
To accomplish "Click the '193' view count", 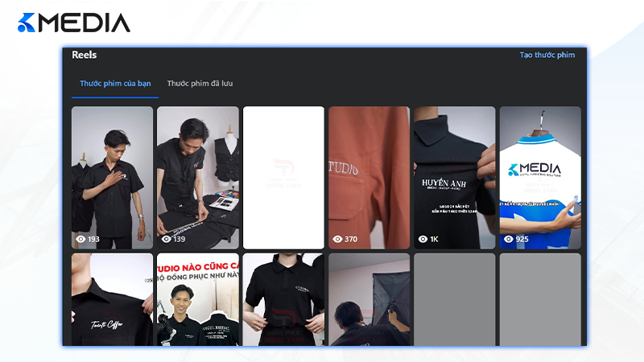I will pos(93,239).
